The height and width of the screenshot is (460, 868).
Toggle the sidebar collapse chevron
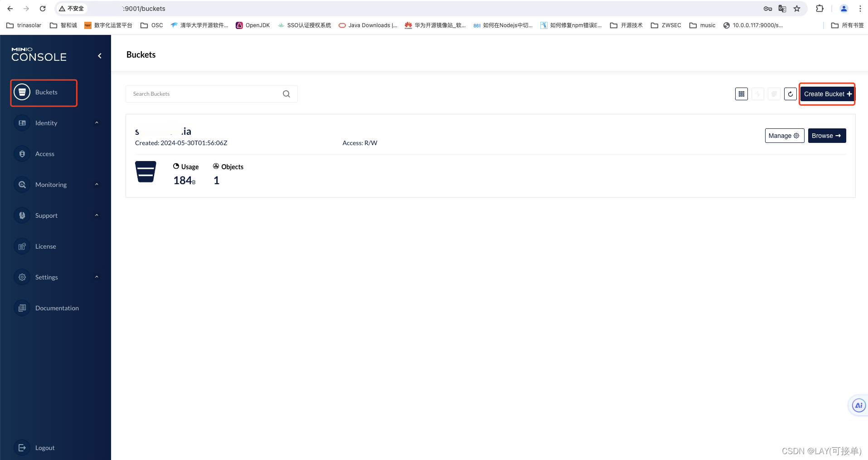[99, 55]
